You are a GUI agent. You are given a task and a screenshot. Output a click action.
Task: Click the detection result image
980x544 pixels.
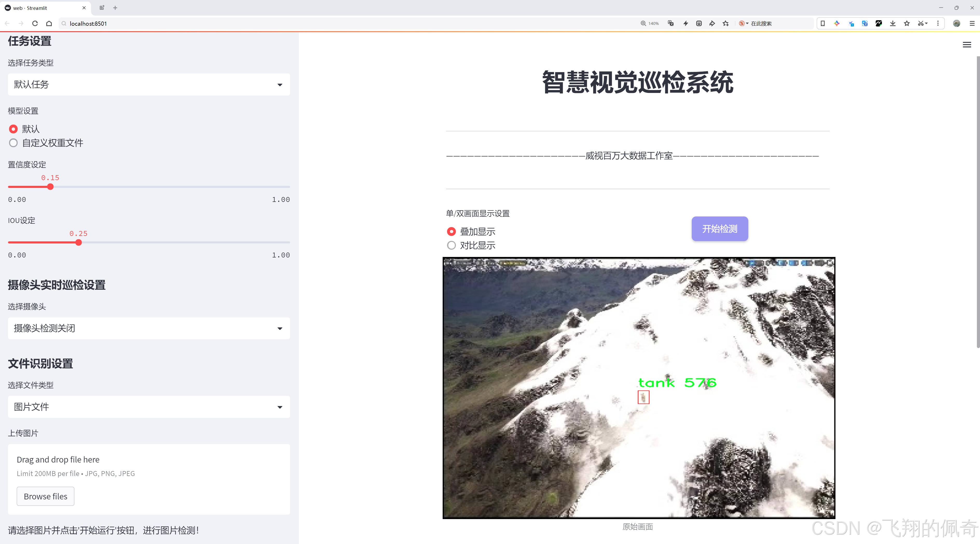(639, 388)
